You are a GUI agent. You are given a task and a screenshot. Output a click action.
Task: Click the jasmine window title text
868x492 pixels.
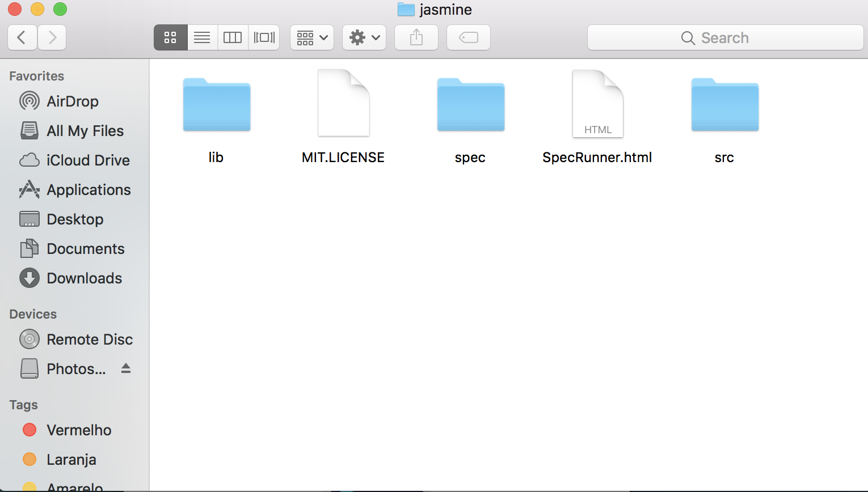(446, 10)
